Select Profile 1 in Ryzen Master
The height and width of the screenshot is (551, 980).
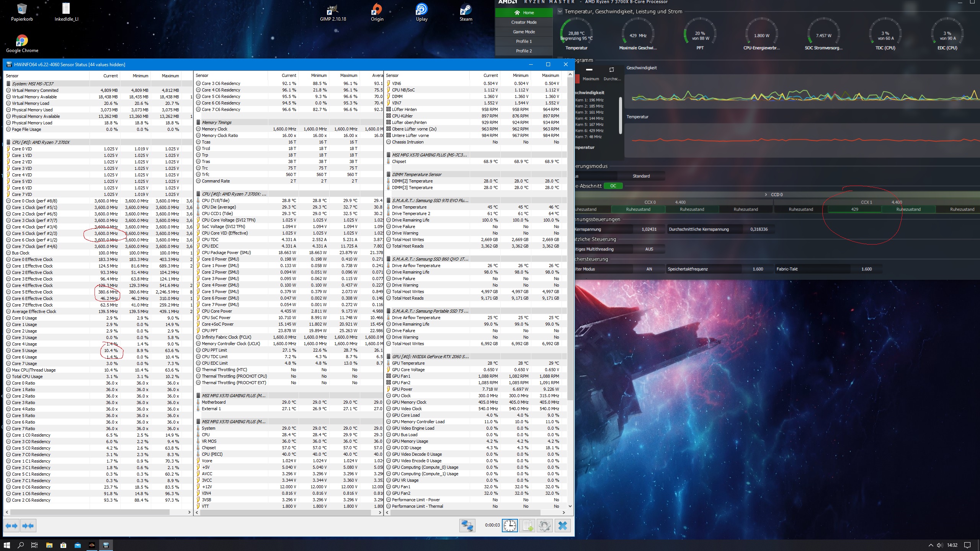(524, 41)
